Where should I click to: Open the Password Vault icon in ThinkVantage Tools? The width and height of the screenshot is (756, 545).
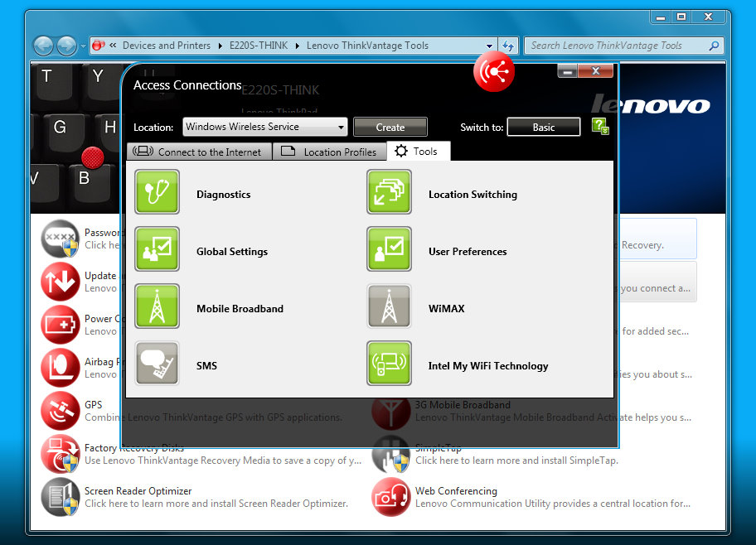coord(60,239)
